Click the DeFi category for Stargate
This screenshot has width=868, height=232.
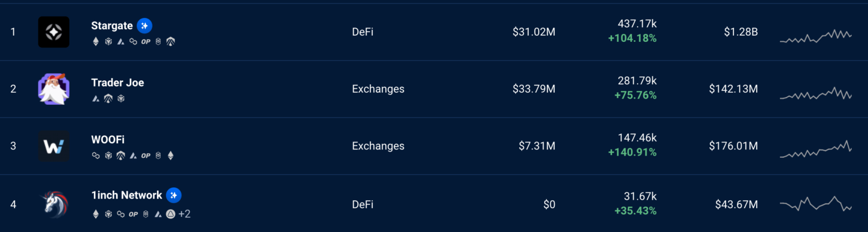[363, 32]
